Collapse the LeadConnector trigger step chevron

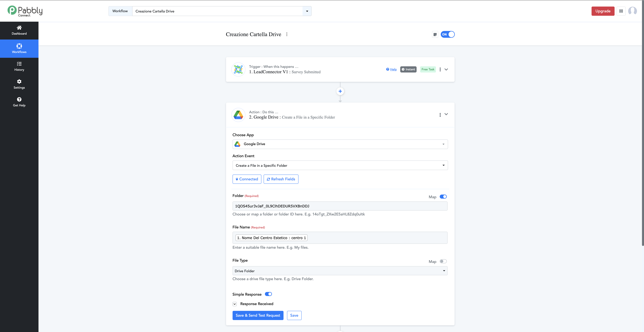click(446, 69)
